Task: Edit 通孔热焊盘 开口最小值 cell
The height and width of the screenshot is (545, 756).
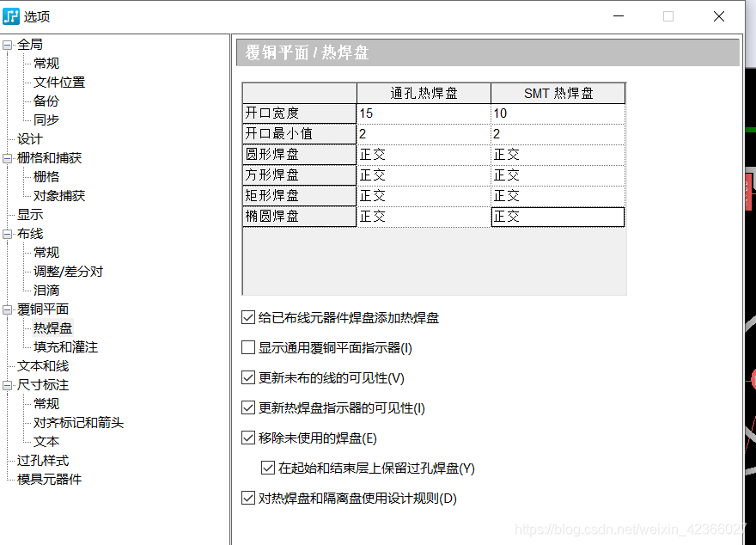Action: tap(424, 134)
